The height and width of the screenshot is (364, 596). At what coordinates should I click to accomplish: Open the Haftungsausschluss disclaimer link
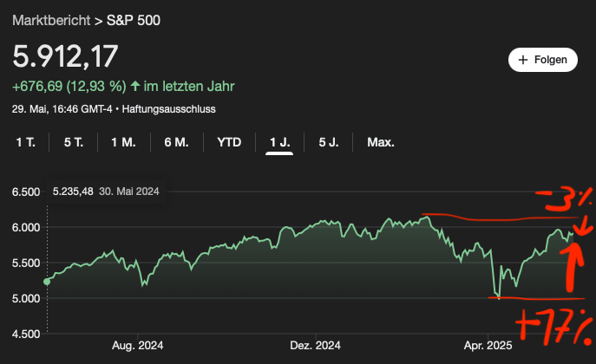click(x=169, y=109)
